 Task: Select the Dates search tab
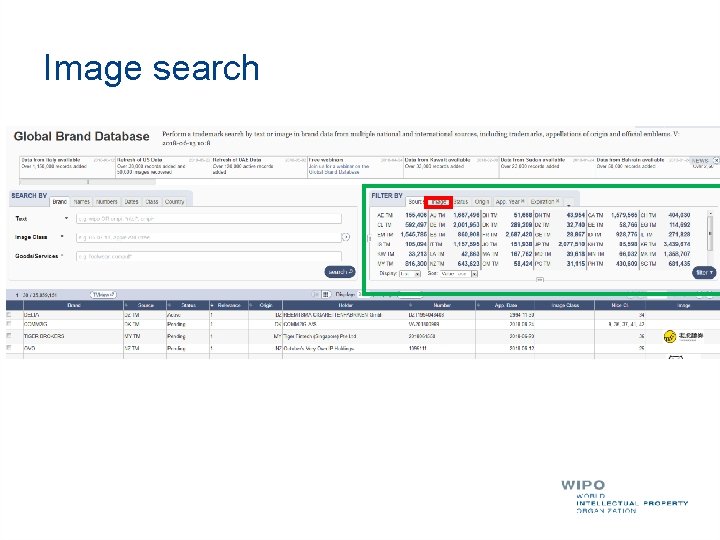[x=131, y=202]
